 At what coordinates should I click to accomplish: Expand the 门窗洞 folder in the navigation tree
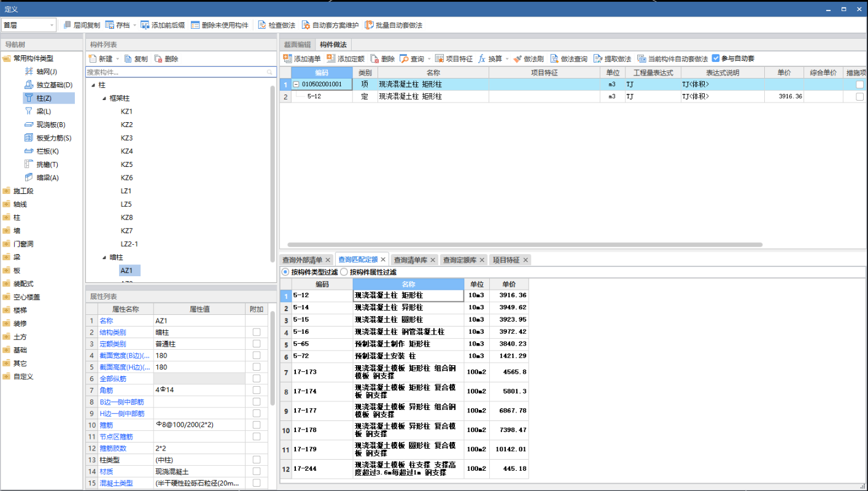(7, 244)
